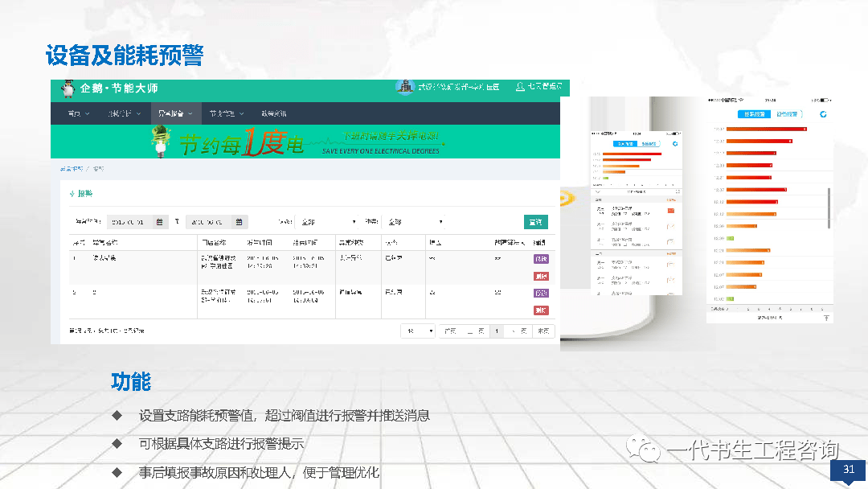Open the highlighted 异常报警 navigation menu

pyautogui.click(x=175, y=113)
